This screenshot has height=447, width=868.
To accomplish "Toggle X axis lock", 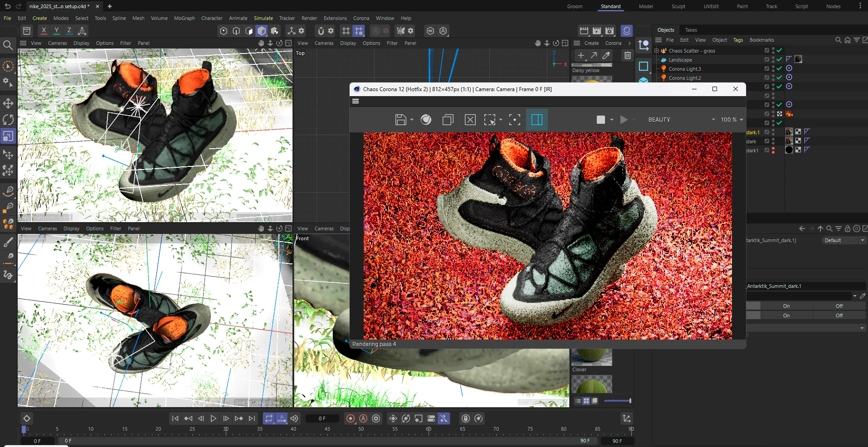I will [44, 31].
